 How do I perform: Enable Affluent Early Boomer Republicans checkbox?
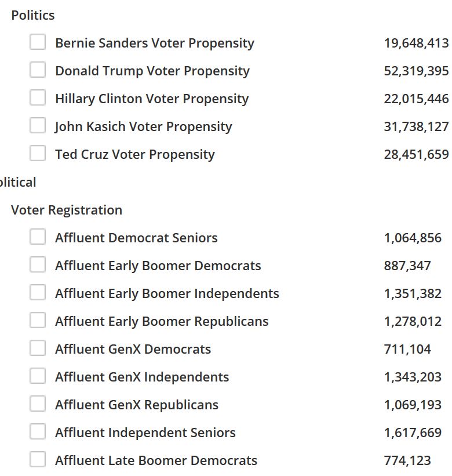[x=38, y=320]
